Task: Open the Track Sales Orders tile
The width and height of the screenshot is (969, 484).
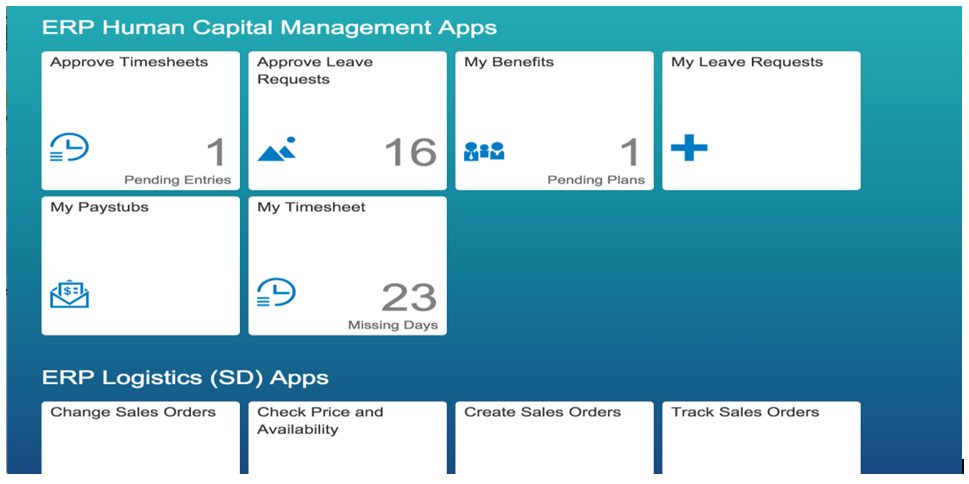Action: coord(761,436)
